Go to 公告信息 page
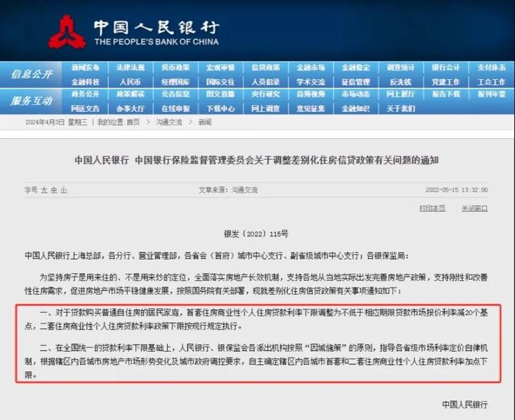This screenshot has height=420, width=515. pos(175,94)
